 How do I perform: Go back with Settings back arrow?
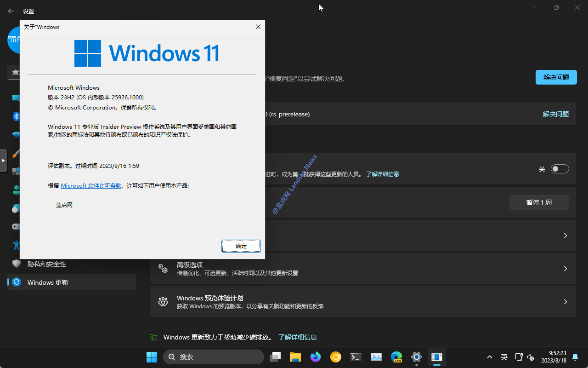[11, 11]
